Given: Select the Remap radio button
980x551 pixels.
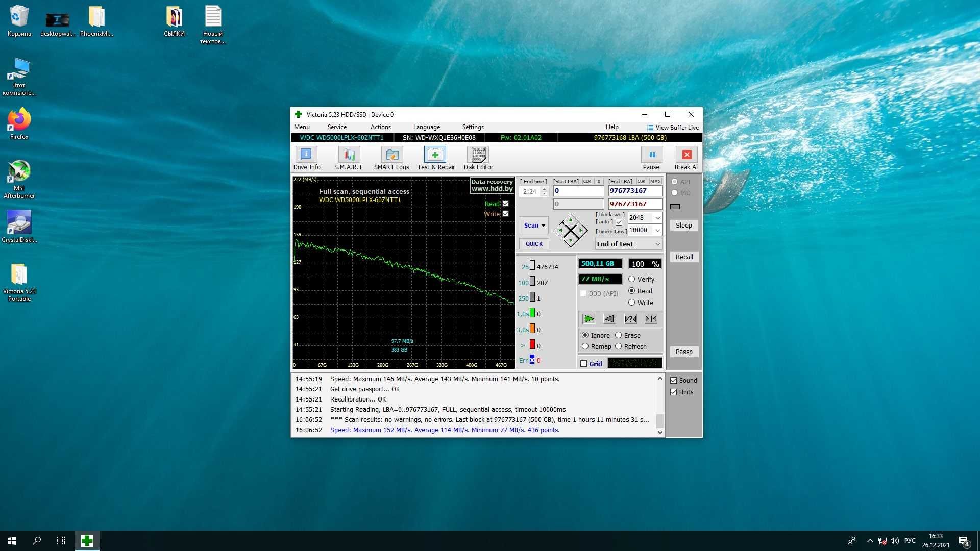Looking at the screenshot, I should [x=585, y=346].
